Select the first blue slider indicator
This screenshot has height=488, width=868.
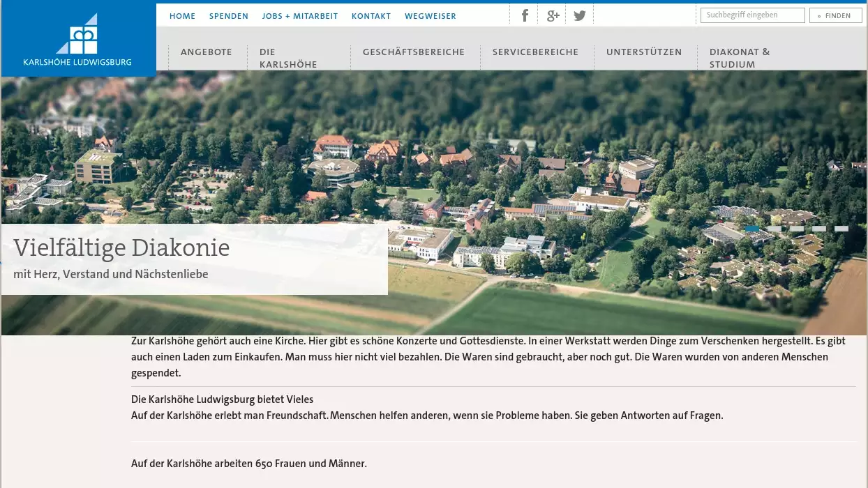pyautogui.click(x=751, y=229)
